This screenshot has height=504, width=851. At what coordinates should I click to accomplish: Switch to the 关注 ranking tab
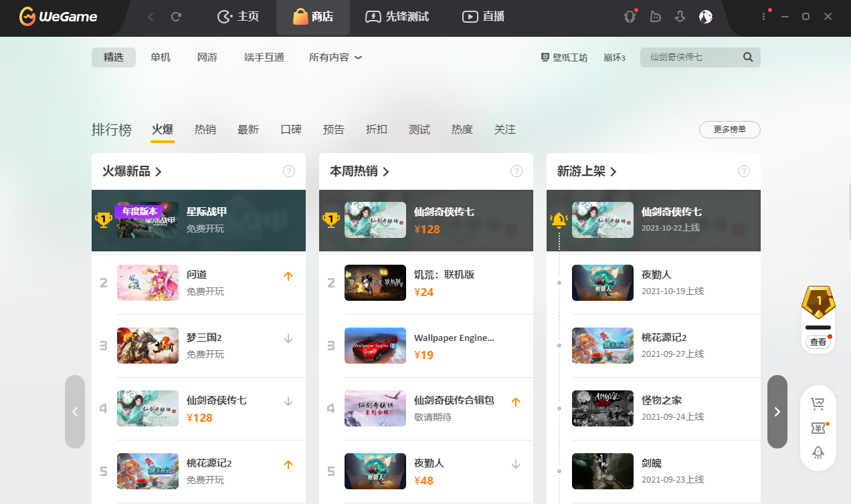pos(505,130)
